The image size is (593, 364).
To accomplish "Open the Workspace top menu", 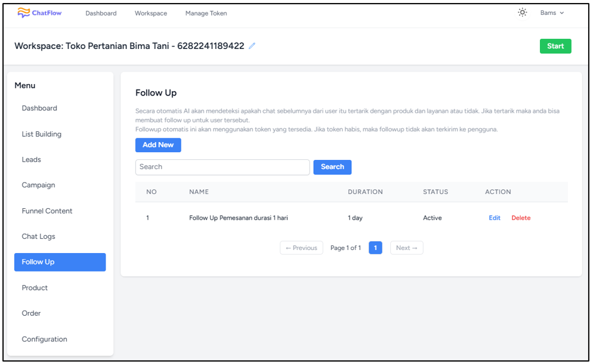I will tap(151, 13).
